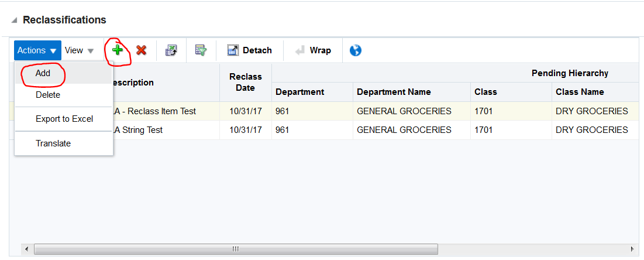Open the View dropdown menu
Screen dimensions: 644x260
(80, 50)
